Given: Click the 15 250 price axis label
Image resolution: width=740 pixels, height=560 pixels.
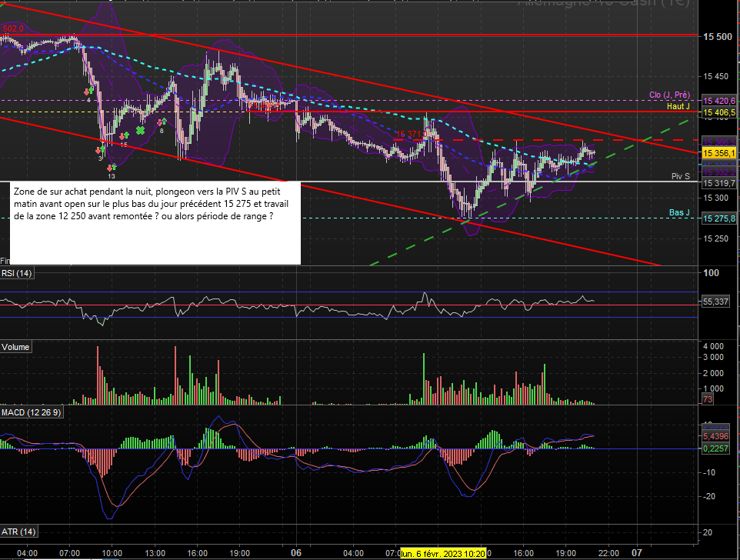Looking at the screenshot, I should coord(715,238).
